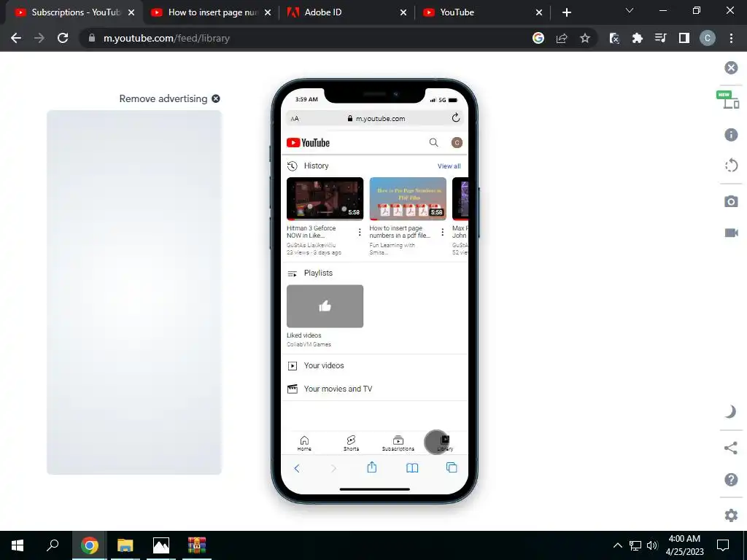Screen dimensions: 747x560
Task: Go to YouTube Home tab
Action: point(304,443)
